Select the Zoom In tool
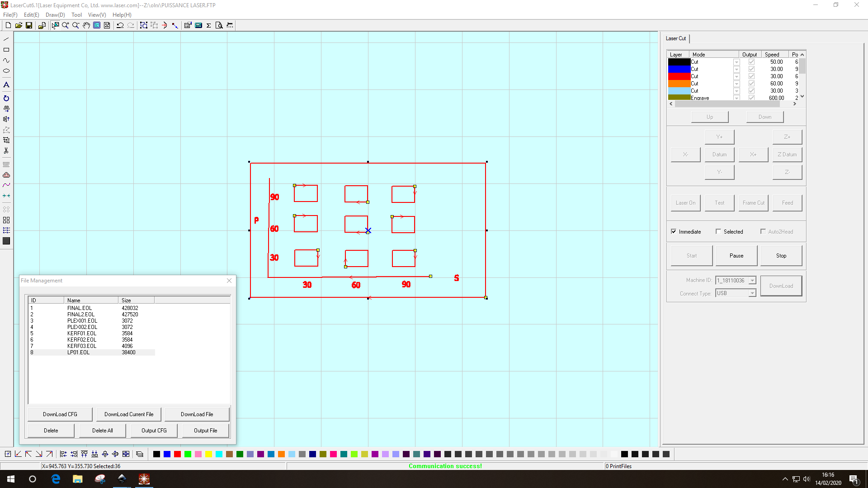868x488 pixels. (66, 25)
